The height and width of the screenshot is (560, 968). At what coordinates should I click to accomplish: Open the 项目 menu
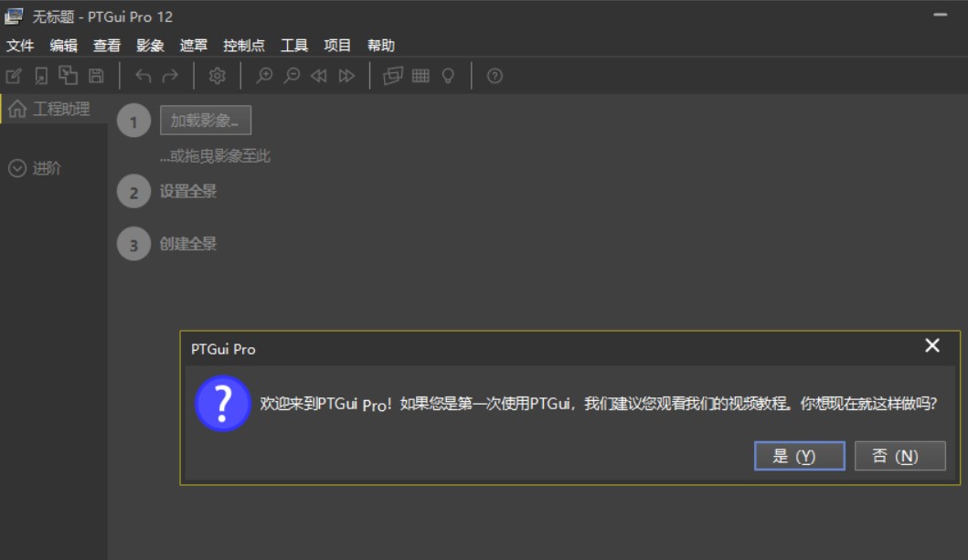tap(337, 46)
